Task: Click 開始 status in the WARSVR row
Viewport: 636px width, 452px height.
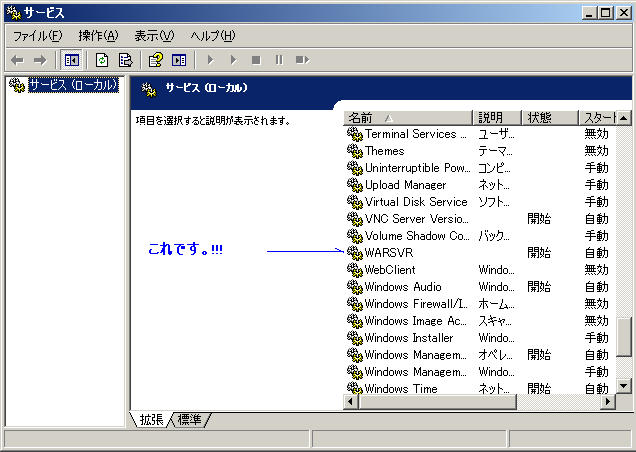Action: coord(539,253)
